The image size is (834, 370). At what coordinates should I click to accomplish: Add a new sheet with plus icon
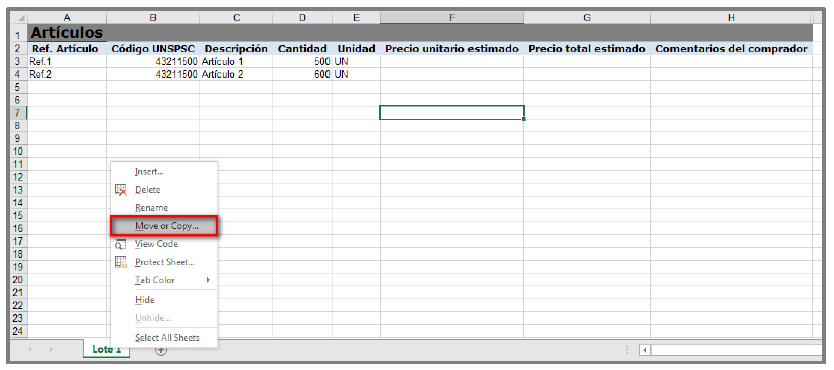click(x=161, y=350)
